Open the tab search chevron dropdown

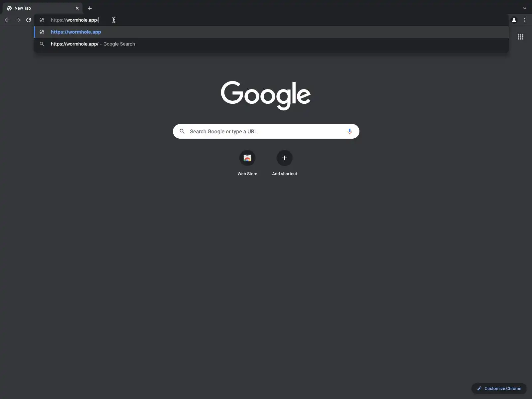[x=525, y=8]
